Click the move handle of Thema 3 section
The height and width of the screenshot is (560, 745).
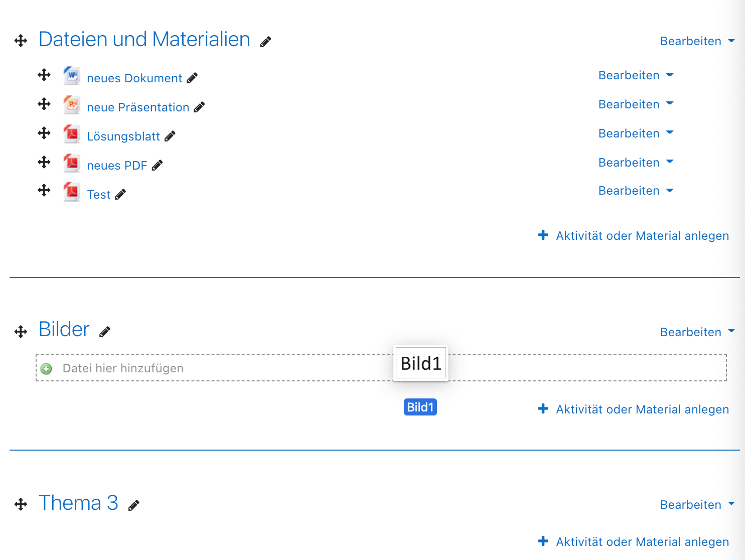(21, 504)
